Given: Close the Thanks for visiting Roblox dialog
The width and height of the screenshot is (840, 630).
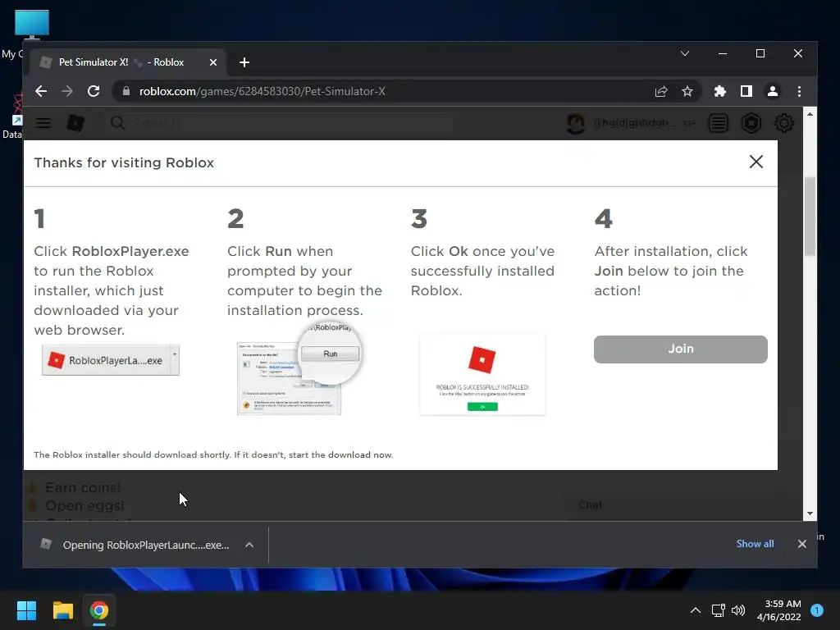Looking at the screenshot, I should 756,162.
